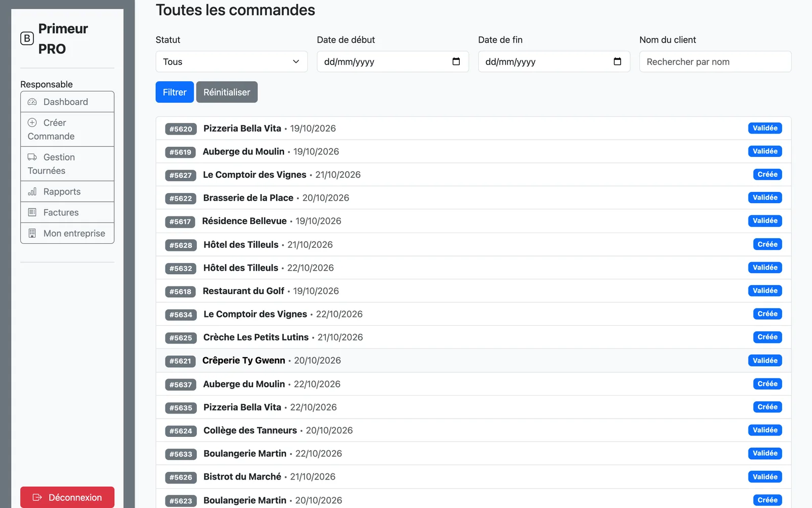Viewport: 812px width, 508px height.
Task: Open order #5624 Collège des Tanneurs
Action: coord(473,430)
